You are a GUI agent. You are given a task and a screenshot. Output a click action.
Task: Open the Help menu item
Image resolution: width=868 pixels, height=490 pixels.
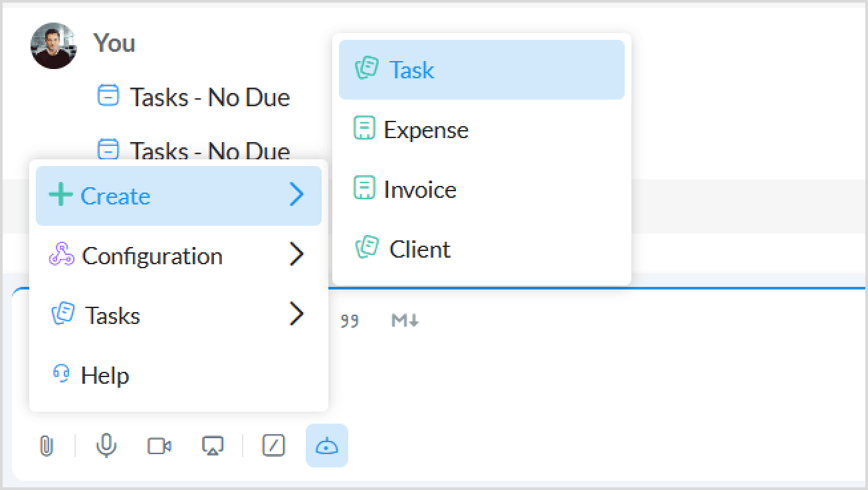coord(104,375)
